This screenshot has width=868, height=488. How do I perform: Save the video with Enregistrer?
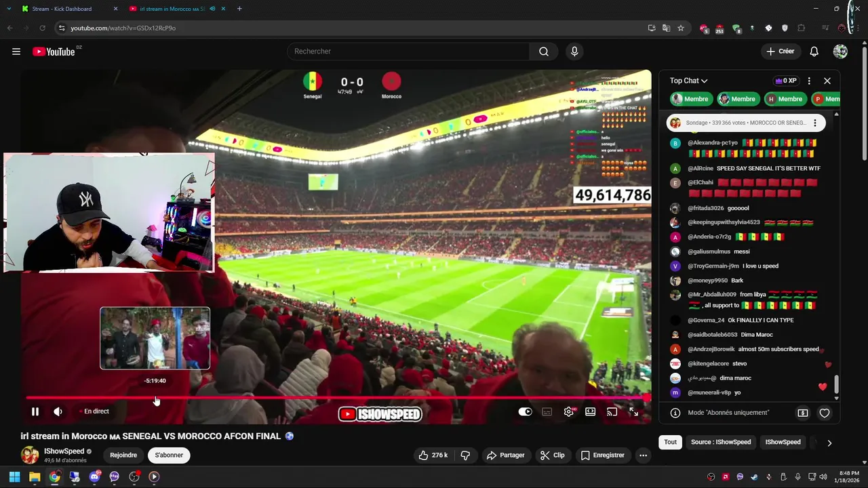pyautogui.click(x=603, y=455)
